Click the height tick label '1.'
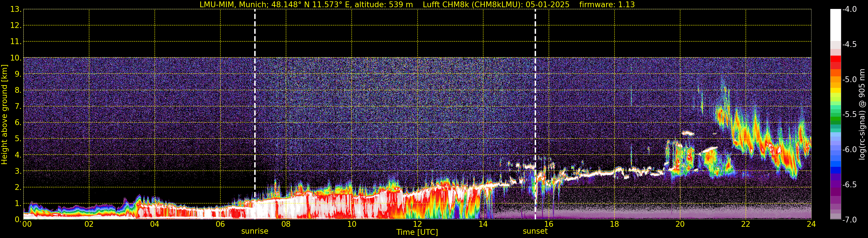Viewport: 868px width, 238px height. click(x=18, y=204)
